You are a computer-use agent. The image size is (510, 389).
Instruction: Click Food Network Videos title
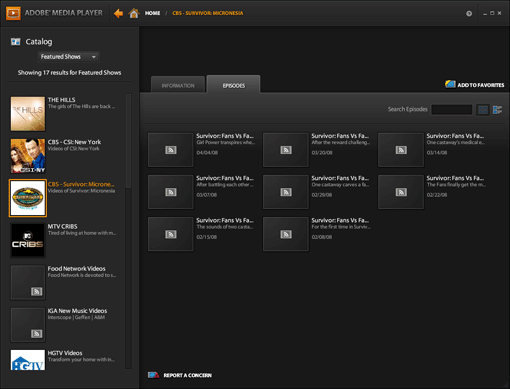tap(77, 269)
